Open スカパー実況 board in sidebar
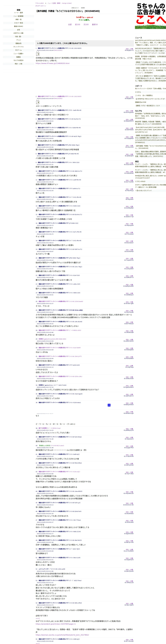 (18, 23)
